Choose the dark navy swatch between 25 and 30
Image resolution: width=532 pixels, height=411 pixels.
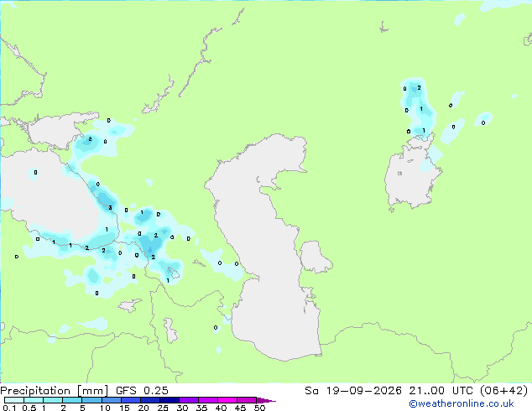[x=170, y=400]
